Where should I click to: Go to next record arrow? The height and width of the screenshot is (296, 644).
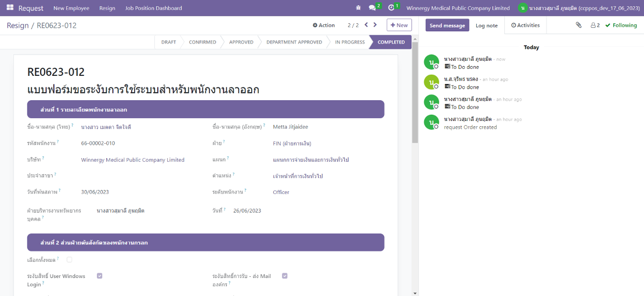tap(375, 25)
